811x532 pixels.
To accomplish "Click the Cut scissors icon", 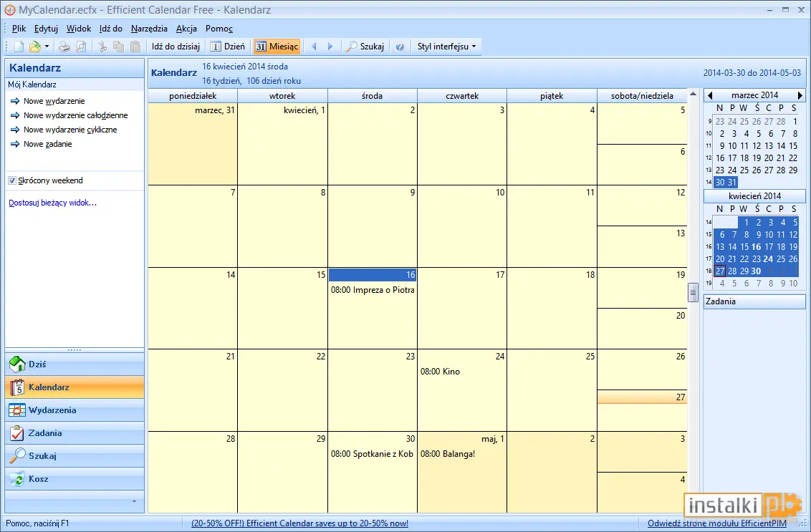I will tap(102, 47).
